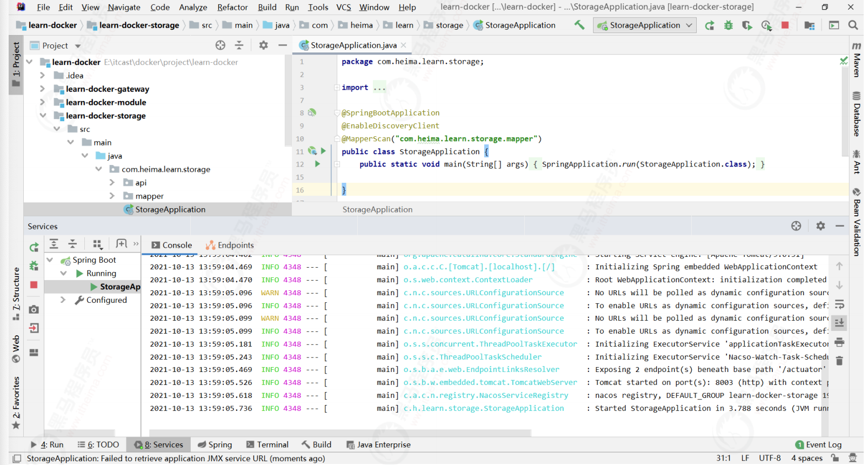The image size is (868, 465).
Task: Expand folded import statements in editor
Action: coord(337,88)
